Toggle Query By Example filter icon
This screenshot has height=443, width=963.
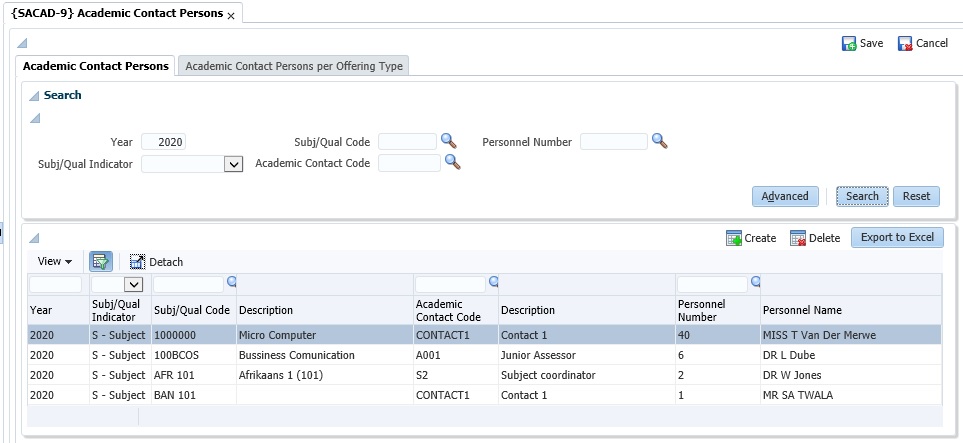pos(101,261)
